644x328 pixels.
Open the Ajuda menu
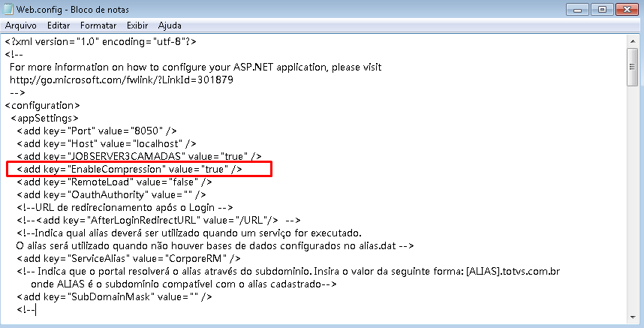pos(170,26)
